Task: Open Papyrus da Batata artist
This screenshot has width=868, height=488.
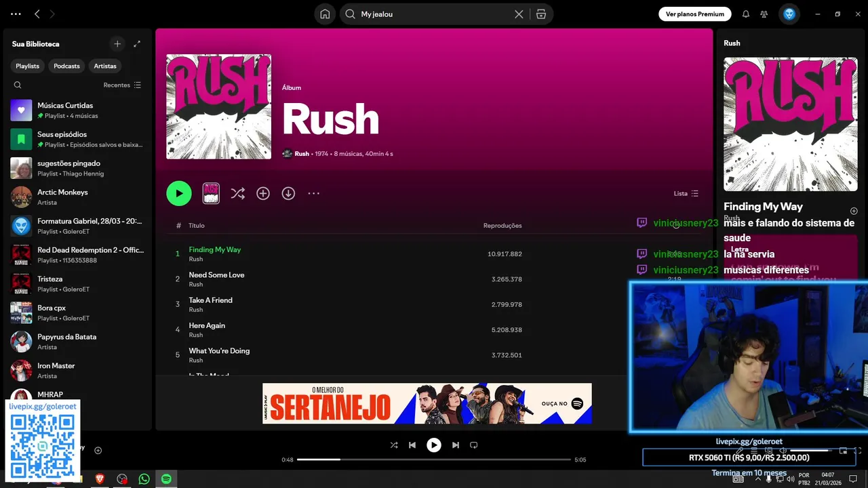Action: coord(77,342)
